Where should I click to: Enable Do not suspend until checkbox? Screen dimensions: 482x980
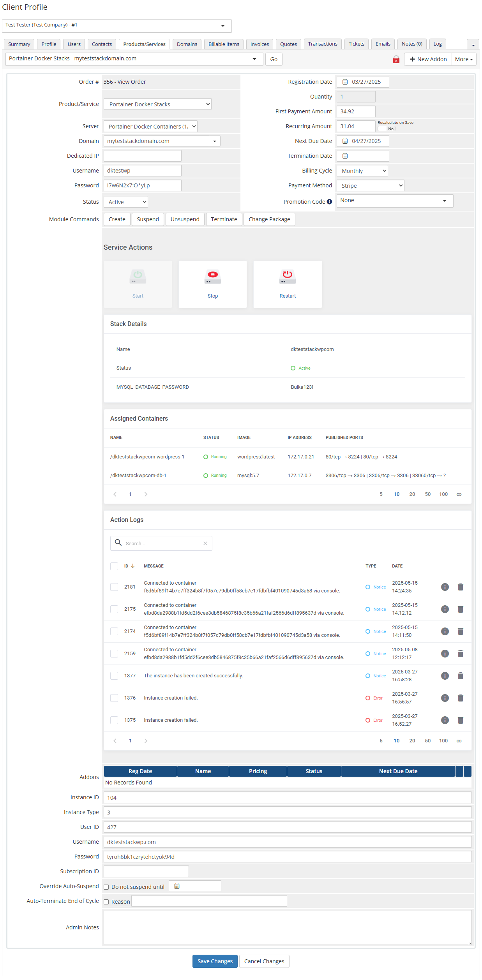[106, 887]
